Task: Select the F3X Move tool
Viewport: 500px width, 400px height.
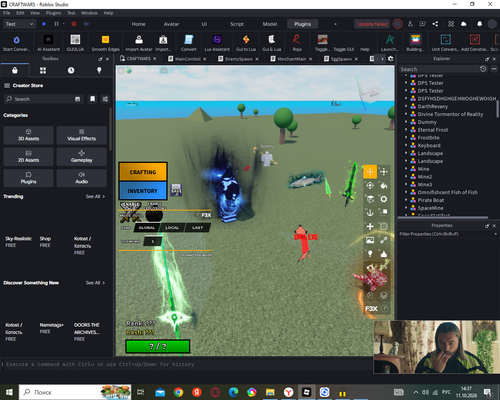Action: click(x=370, y=172)
